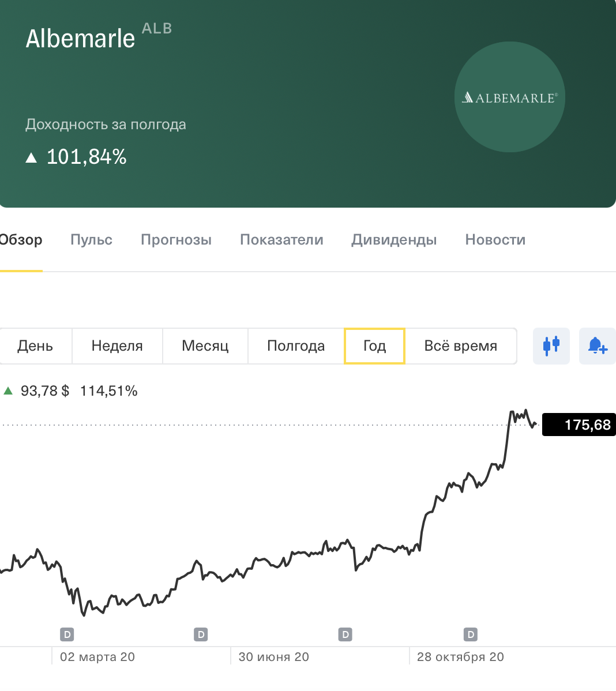
Task: Click dividend marker after 30 июня 20
Action: [345, 634]
